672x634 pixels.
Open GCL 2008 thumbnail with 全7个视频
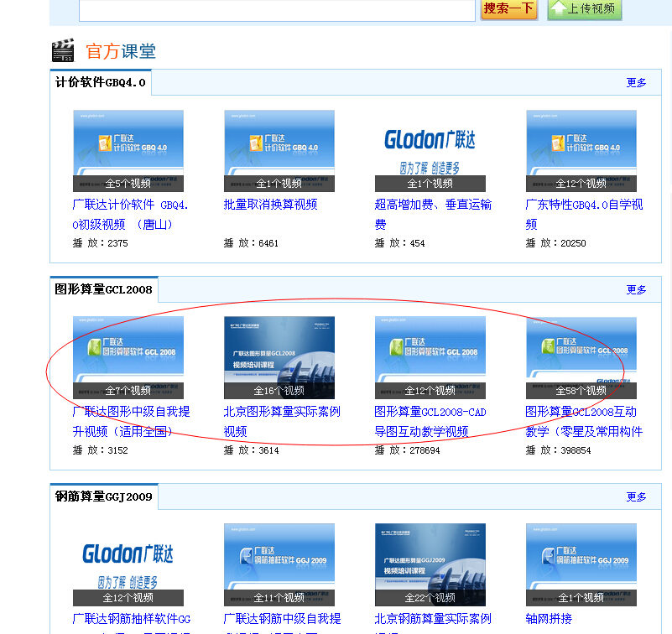[x=128, y=358]
